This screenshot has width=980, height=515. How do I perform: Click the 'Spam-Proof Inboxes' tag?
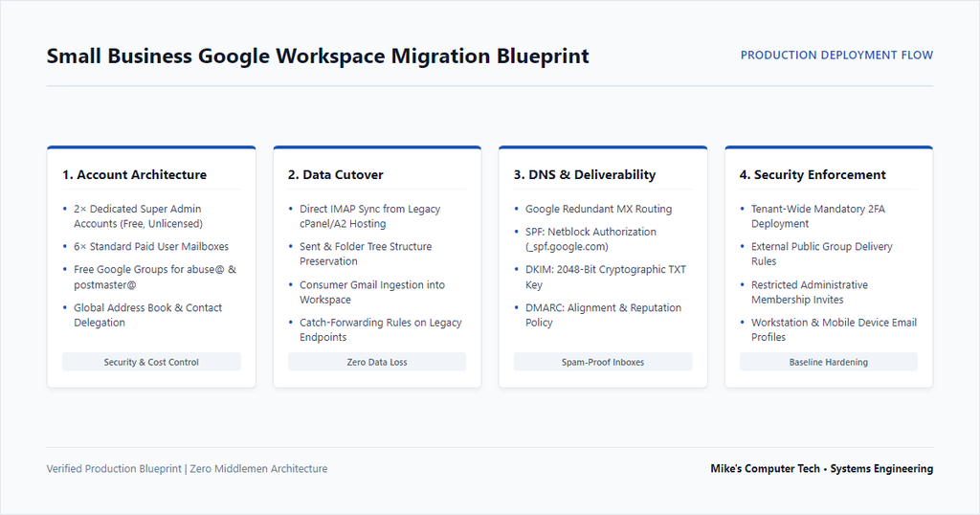(x=603, y=362)
